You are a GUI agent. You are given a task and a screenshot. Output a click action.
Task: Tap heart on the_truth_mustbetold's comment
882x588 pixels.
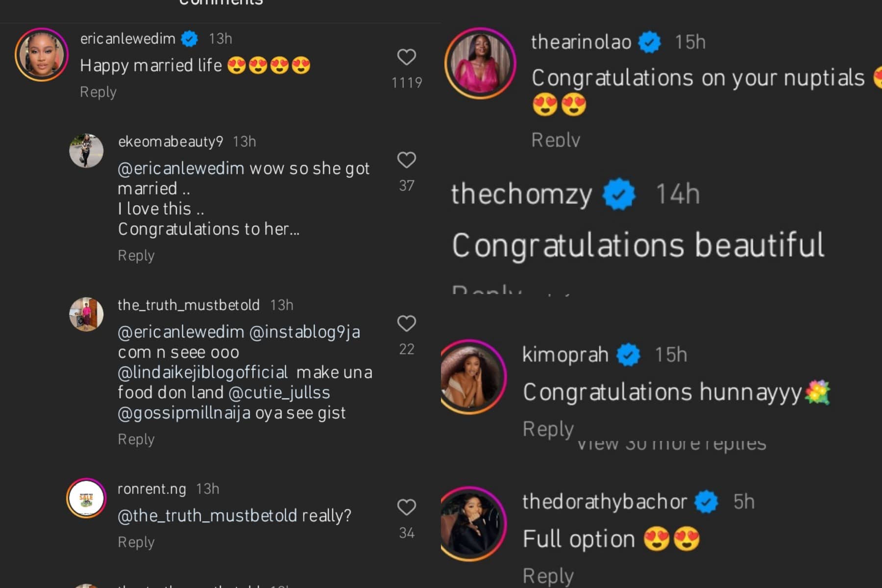pyautogui.click(x=406, y=323)
